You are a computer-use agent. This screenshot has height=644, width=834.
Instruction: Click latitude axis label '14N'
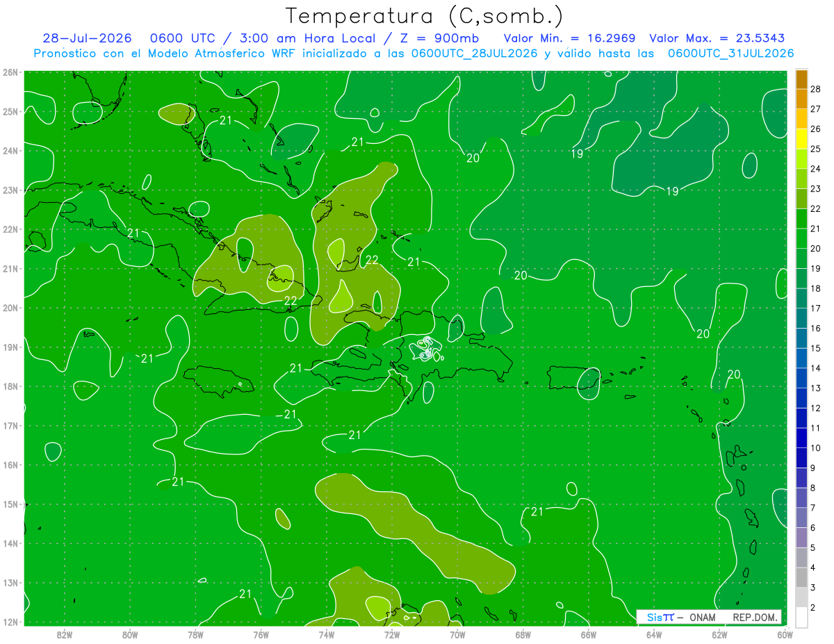point(10,543)
